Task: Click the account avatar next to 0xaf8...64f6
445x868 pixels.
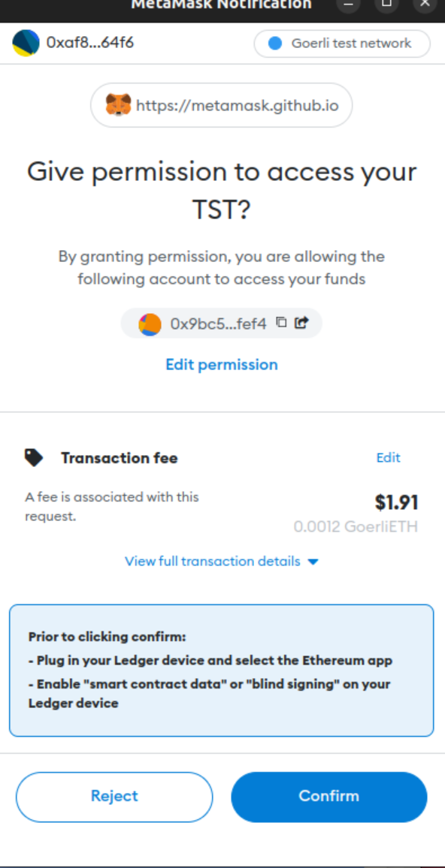Action: 25,43
